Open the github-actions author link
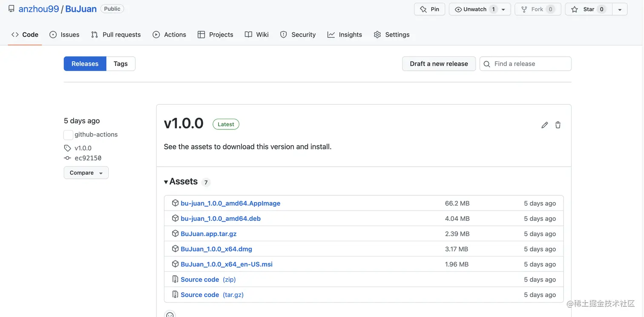 pyautogui.click(x=96, y=134)
